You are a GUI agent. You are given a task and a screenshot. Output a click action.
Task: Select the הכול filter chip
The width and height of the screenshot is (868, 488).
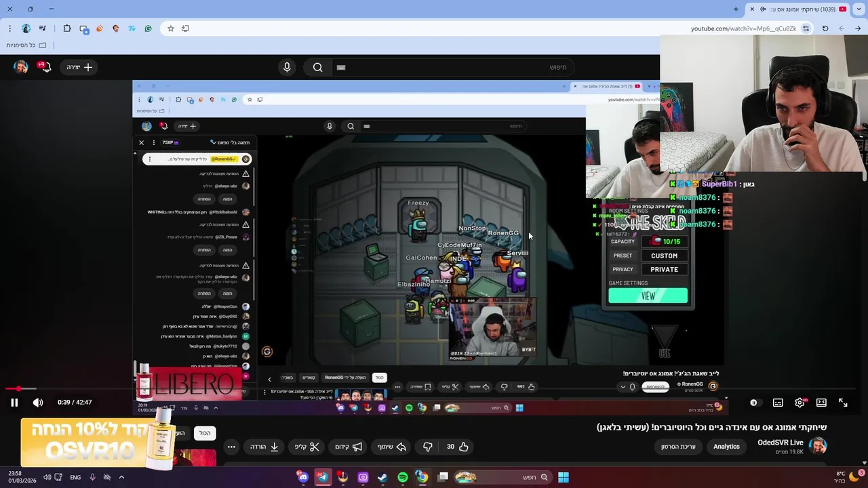(205, 433)
